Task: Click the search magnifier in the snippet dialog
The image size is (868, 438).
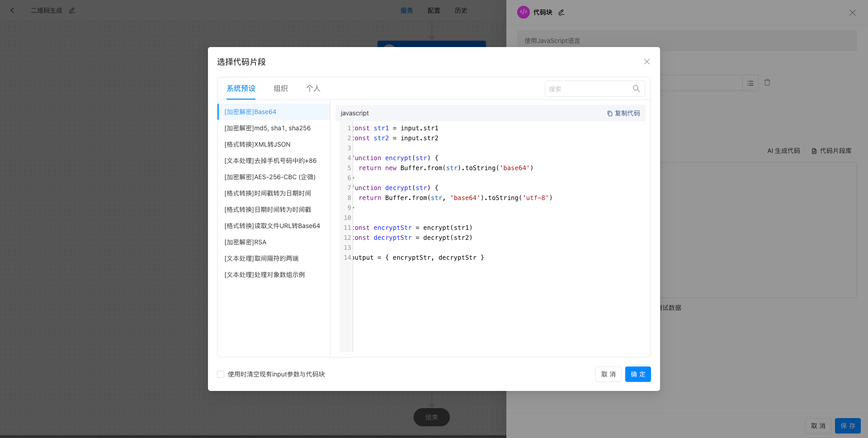Action: (636, 89)
